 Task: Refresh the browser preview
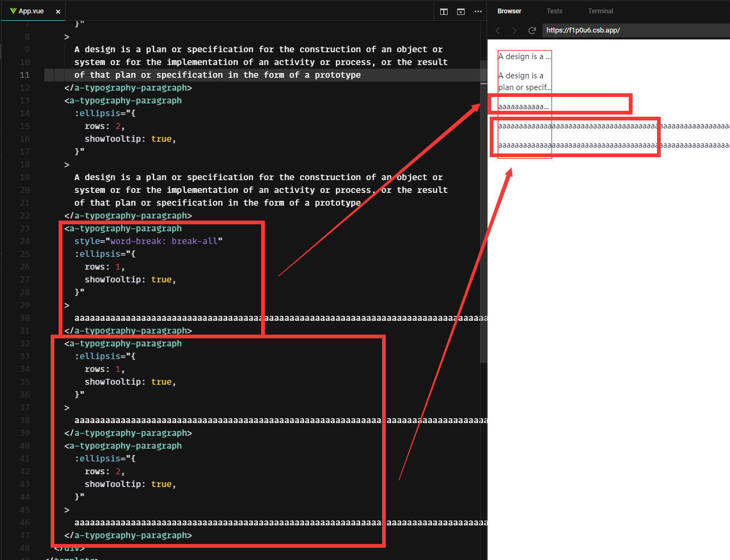532,30
